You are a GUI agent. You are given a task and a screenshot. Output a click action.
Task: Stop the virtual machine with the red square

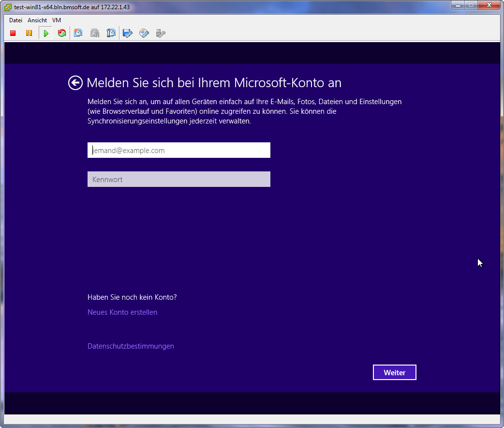[x=13, y=33]
